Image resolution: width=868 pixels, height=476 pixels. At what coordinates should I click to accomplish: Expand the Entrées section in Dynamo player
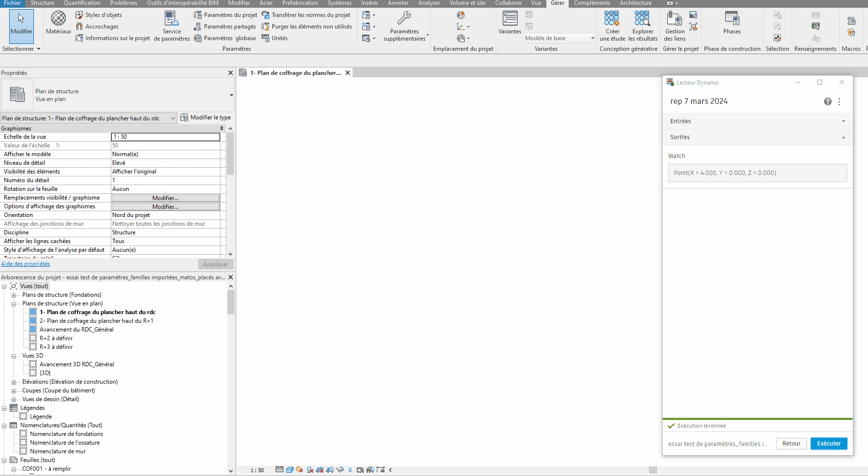click(757, 121)
